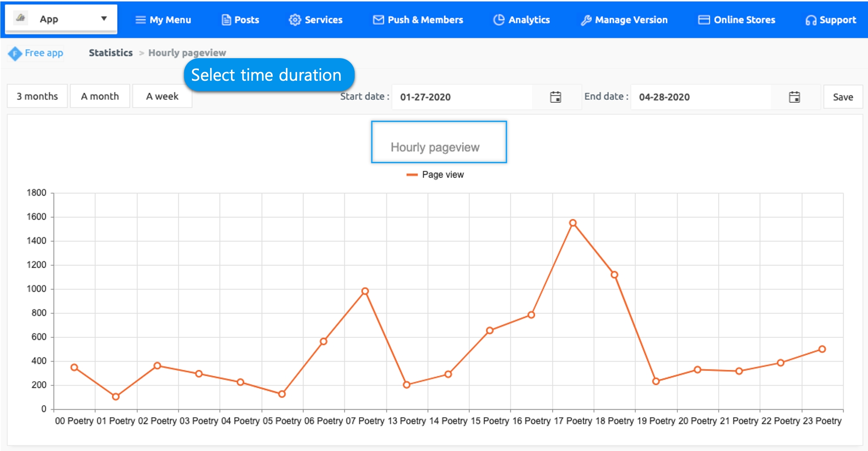868x451 pixels.
Task: Open the Manage Version menu
Action: [x=624, y=20]
